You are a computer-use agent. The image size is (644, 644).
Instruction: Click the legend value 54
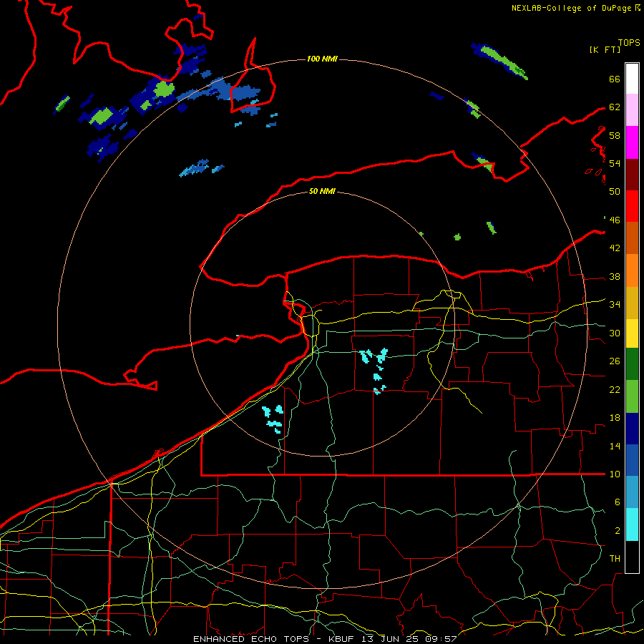tap(615, 163)
